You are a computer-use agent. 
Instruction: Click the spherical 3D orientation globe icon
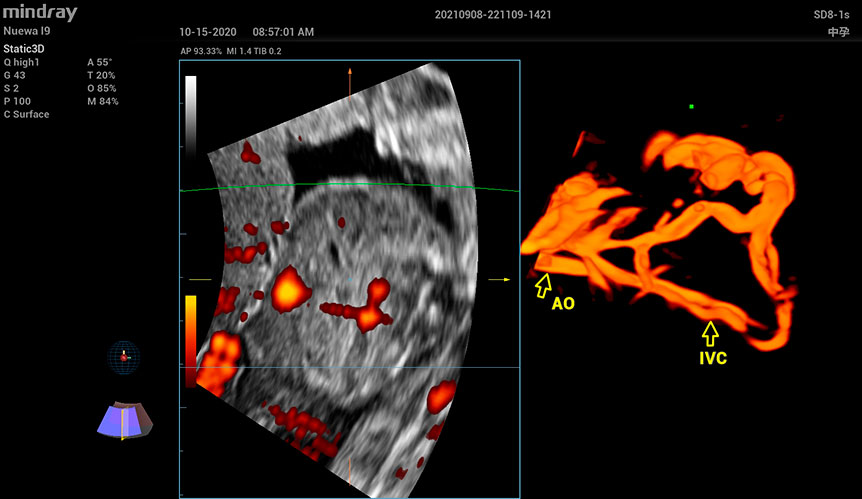(x=124, y=357)
